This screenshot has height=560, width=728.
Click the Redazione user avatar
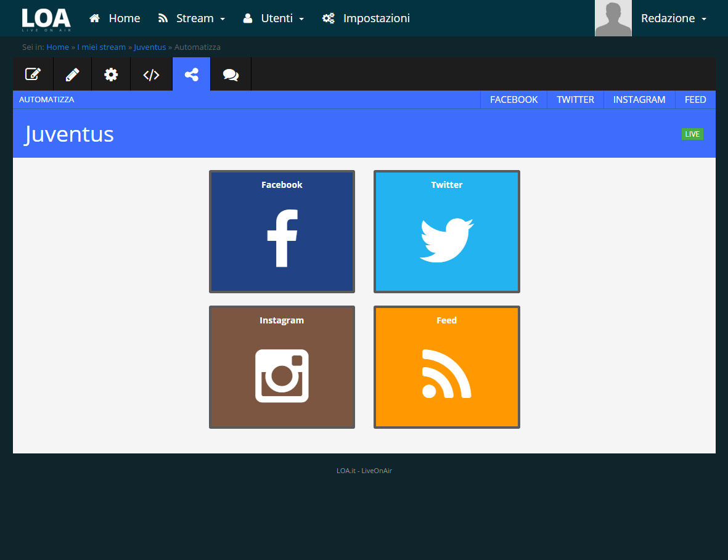tap(613, 18)
